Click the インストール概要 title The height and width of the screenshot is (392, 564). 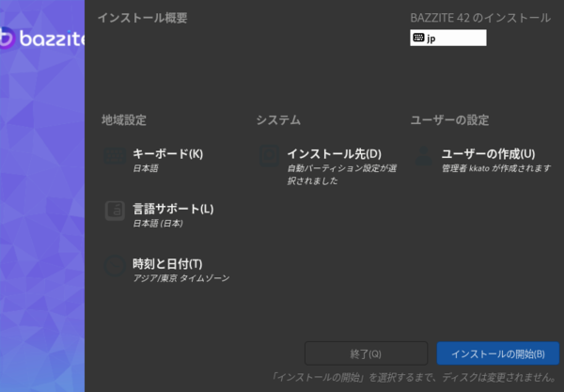143,18
